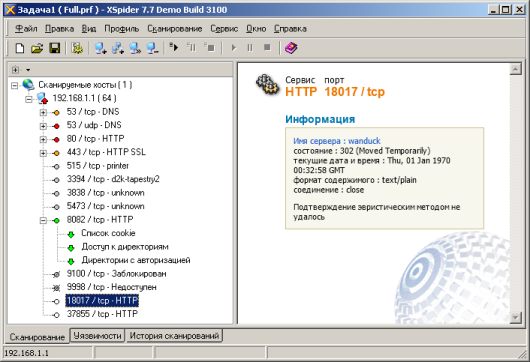The width and height of the screenshot is (530, 362).
Task: Click the New task document icon
Action: 20,48
